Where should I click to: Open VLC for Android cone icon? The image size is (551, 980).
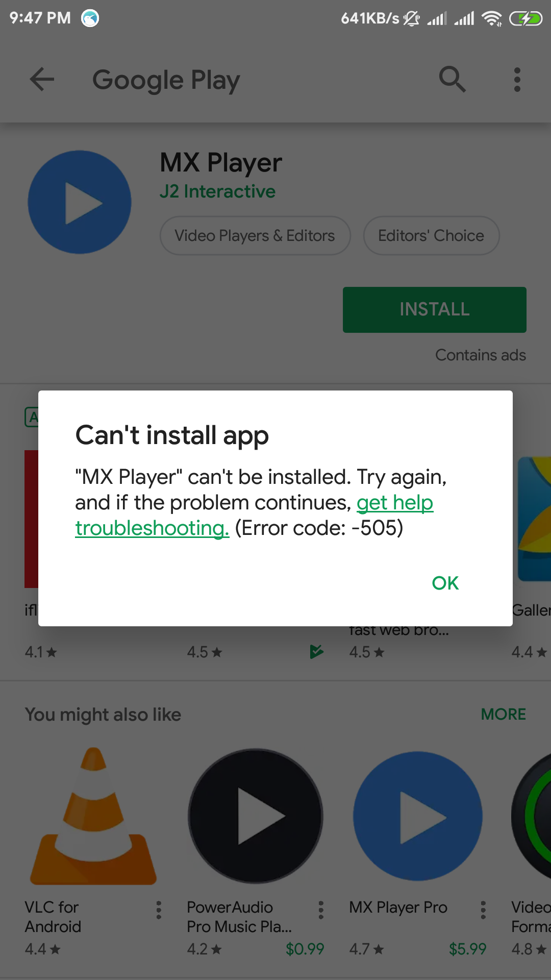[x=93, y=816]
